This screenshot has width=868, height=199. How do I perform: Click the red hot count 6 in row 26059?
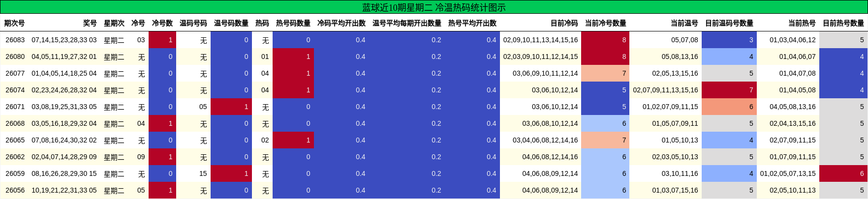click(x=843, y=173)
